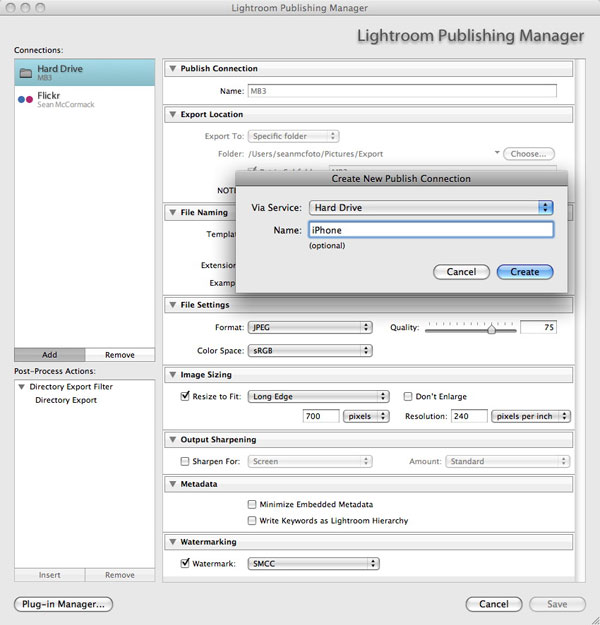The image size is (600, 625).
Task: Collapse the Publish Connection section
Action: [173, 69]
